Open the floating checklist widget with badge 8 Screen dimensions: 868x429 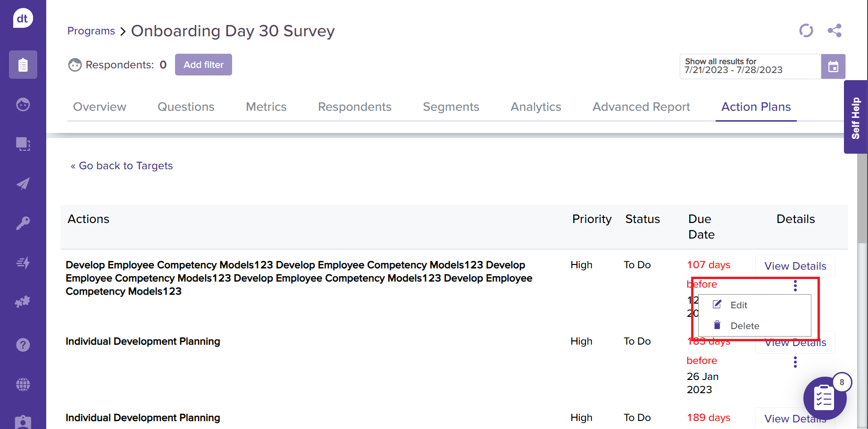(825, 398)
